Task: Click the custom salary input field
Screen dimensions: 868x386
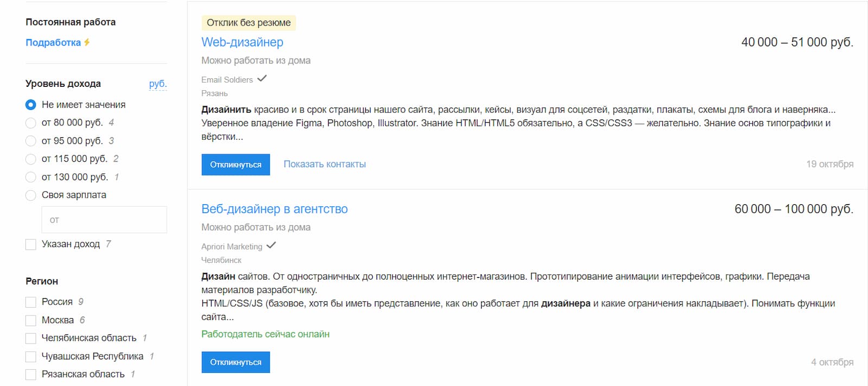Action: pos(104,219)
